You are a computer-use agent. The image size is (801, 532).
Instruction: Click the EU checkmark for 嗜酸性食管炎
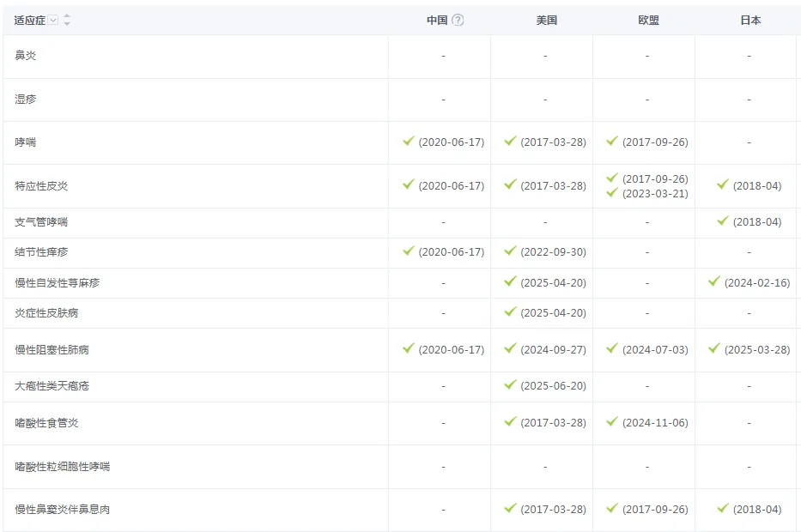click(x=612, y=422)
